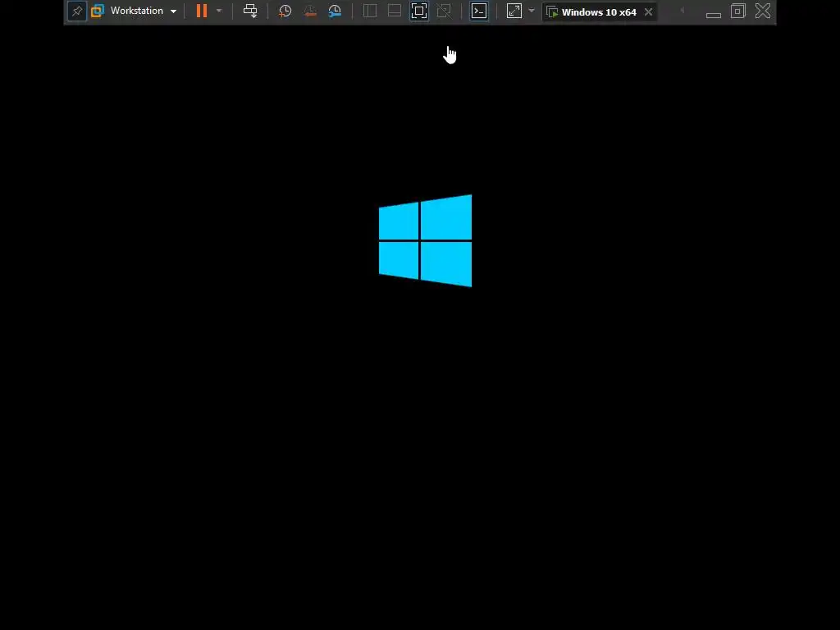Screen dimensions: 840x630
Task: Open the snapshot manager
Action: click(x=335, y=11)
